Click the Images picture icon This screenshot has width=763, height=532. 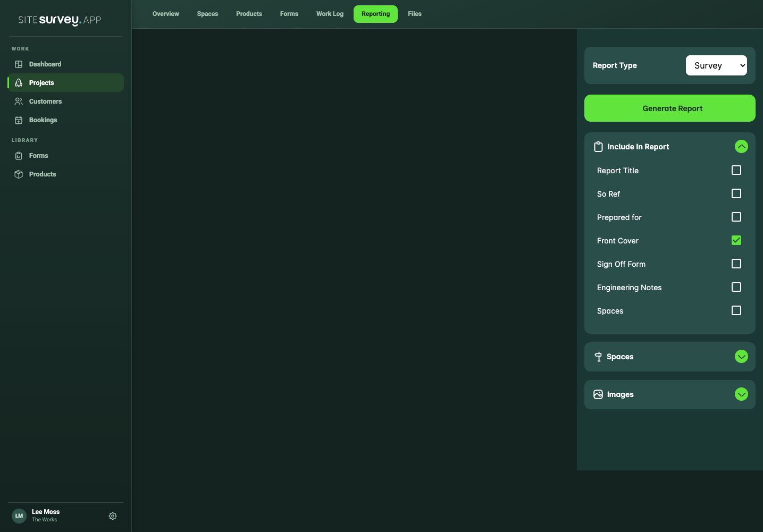(x=598, y=394)
